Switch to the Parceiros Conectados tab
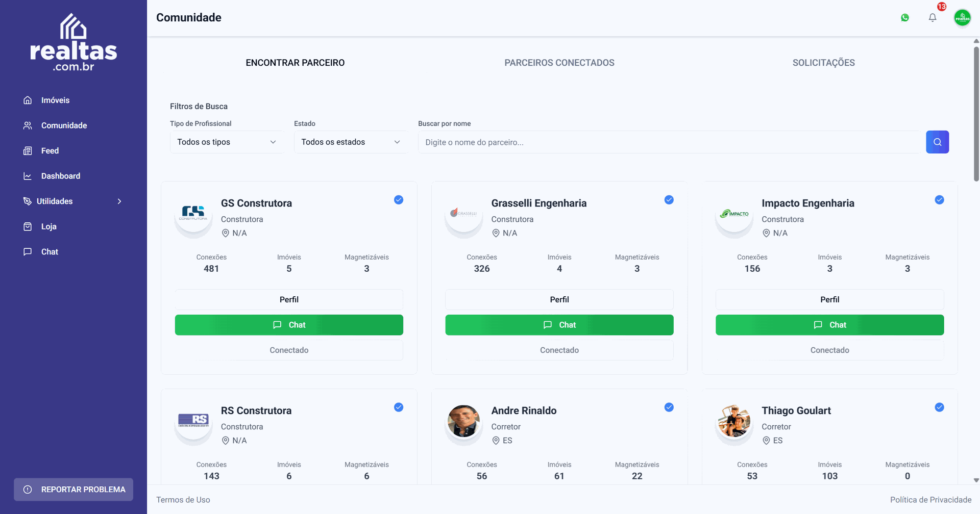Viewport: 980px width, 514px height. [x=559, y=63]
